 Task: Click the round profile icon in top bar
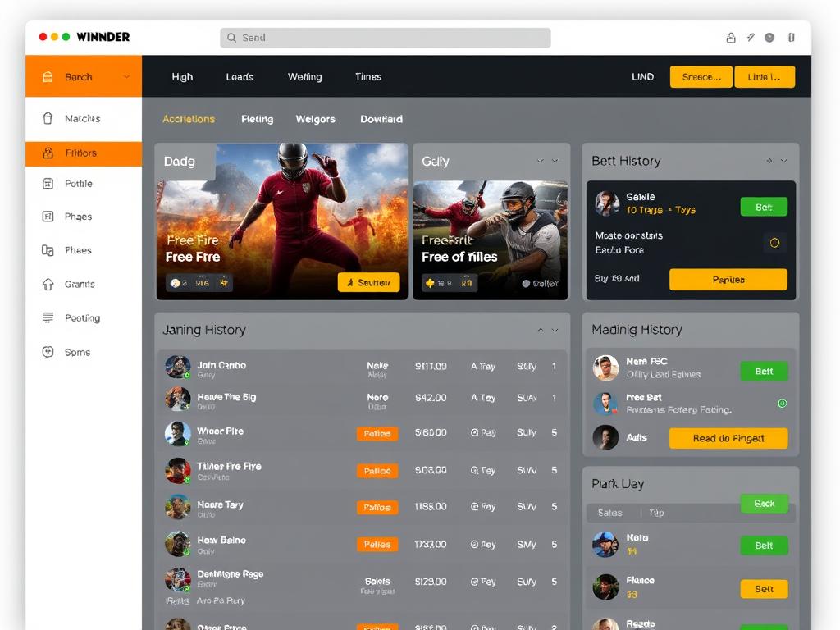point(769,38)
